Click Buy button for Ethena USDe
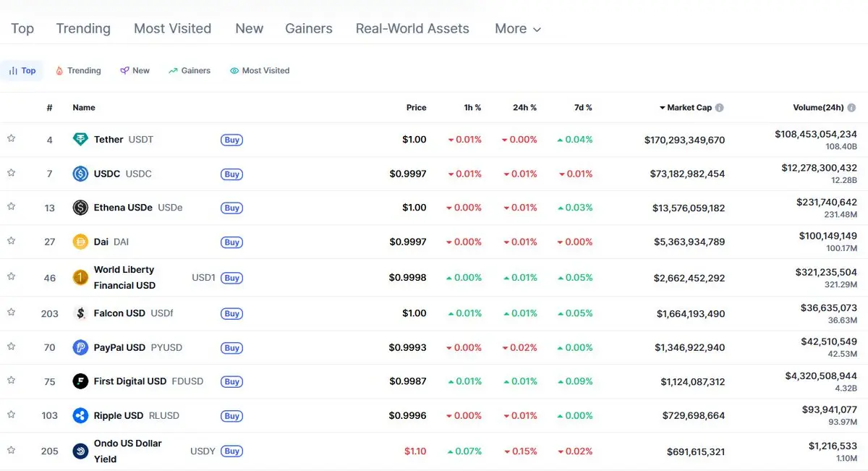Viewport: 868px width, 471px height. [x=231, y=208]
